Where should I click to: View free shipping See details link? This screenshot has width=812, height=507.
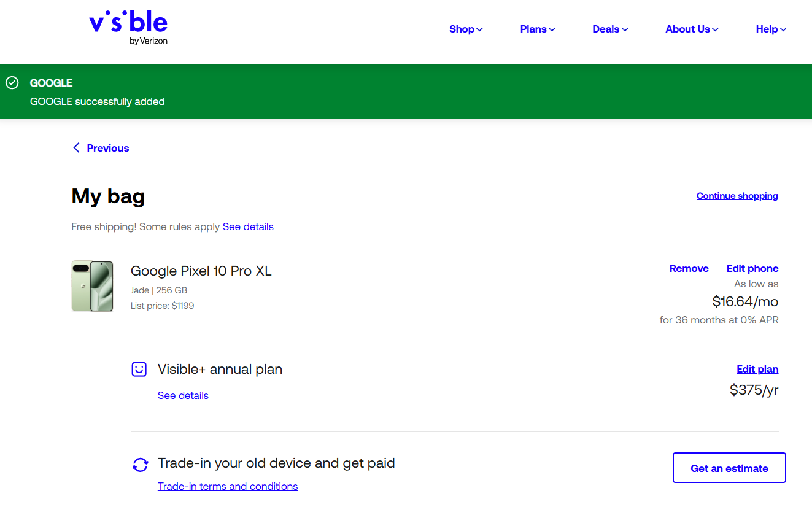[248, 226]
